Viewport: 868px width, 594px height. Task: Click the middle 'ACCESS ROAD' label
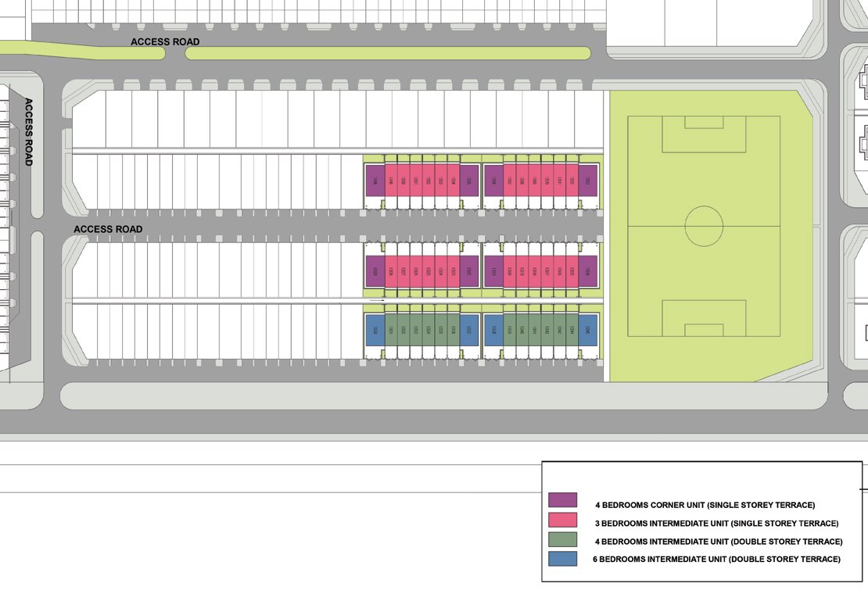point(108,229)
